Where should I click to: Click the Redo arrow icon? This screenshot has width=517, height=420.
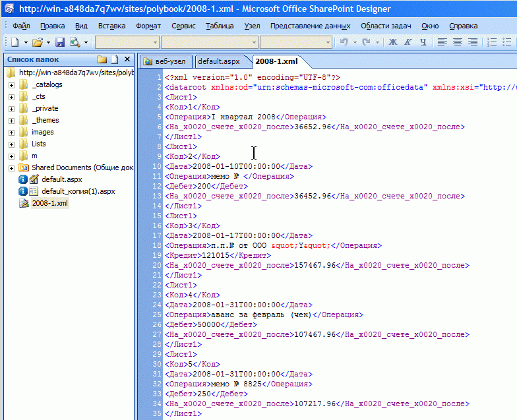tap(367, 42)
